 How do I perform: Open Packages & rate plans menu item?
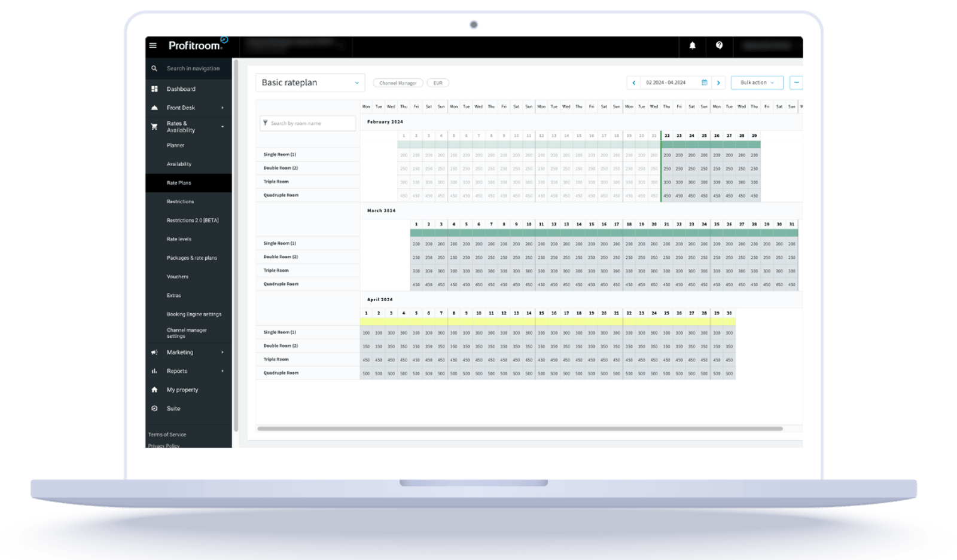(x=192, y=258)
